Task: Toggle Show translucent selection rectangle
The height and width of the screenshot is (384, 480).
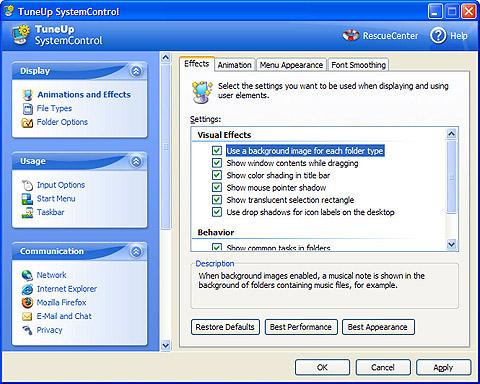Action: pyautogui.click(x=217, y=200)
